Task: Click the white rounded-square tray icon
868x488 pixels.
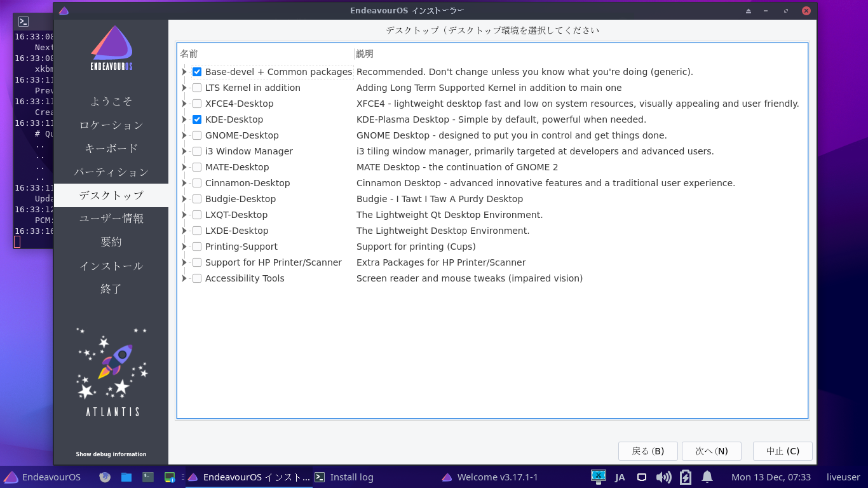Action: click(x=642, y=477)
